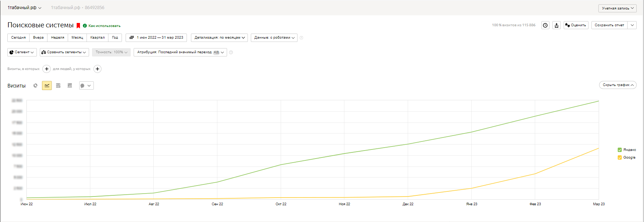The image size is (644, 222).
Task: Click the 'Авг 22' axis label
Action: click(x=154, y=204)
